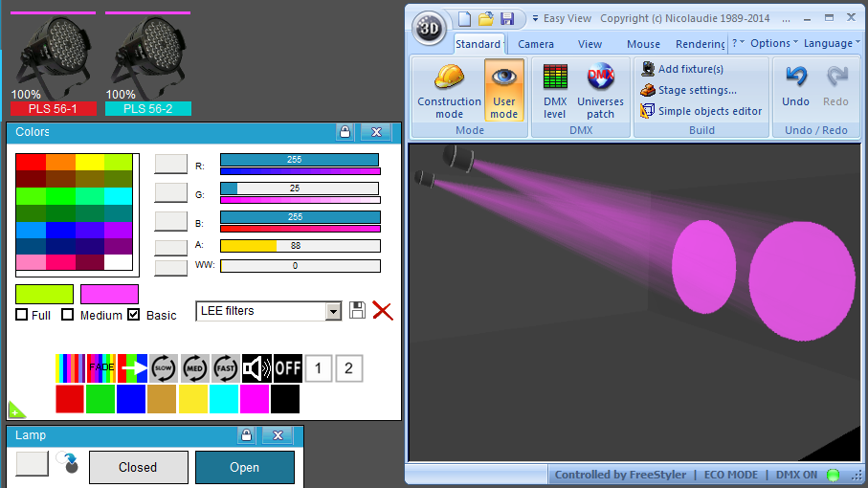The width and height of the screenshot is (868, 488).
Task: Switch to the View tab
Action: click(x=590, y=44)
